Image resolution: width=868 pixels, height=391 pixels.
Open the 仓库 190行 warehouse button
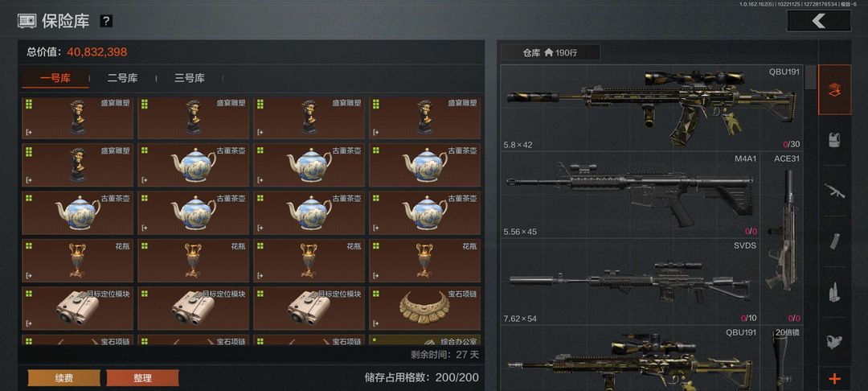tap(551, 52)
